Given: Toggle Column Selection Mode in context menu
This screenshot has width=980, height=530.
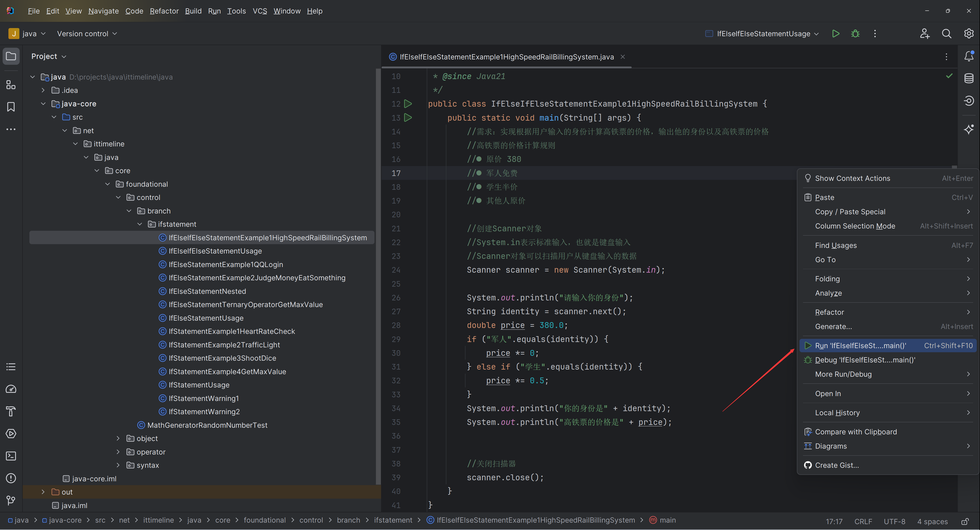Looking at the screenshot, I should tap(888, 226).
